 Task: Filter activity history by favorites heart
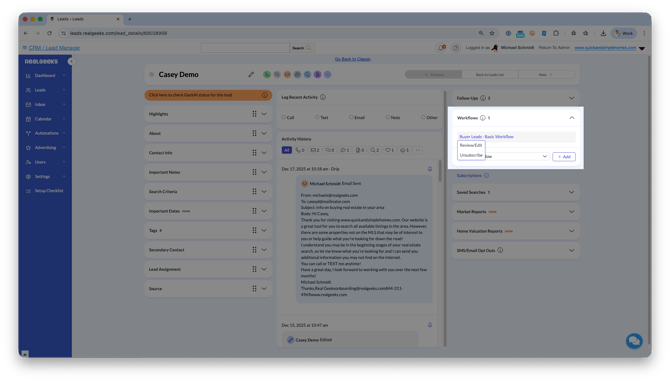click(x=389, y=150)
